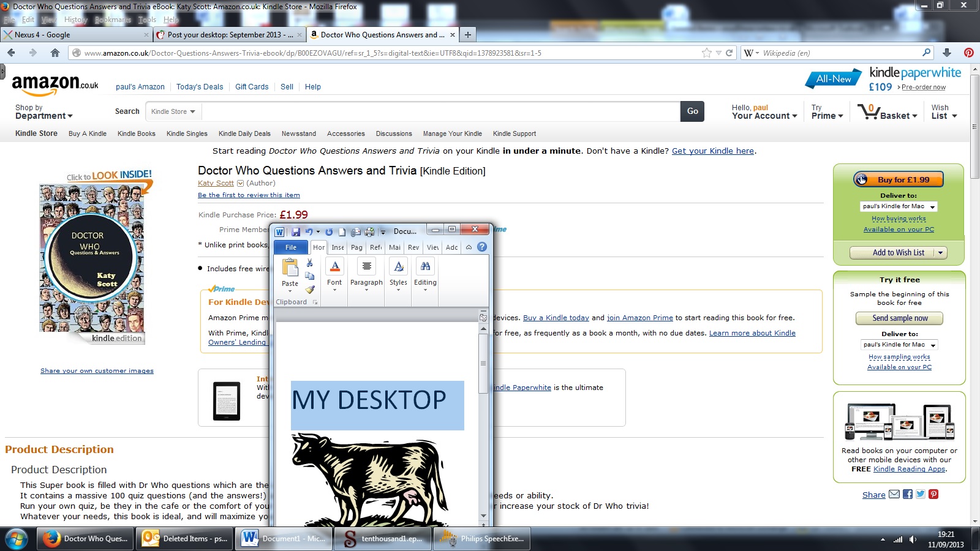Switch to Word's Insert tab
Image resolution: width=980 pixels, height=551 pixels.
pos(337,247)
